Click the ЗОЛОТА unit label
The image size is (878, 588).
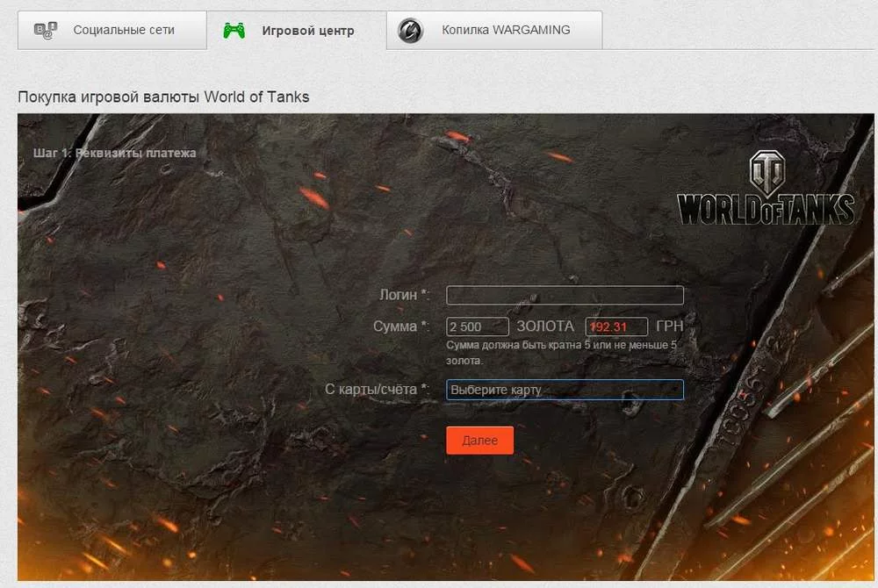pos(545,326)
